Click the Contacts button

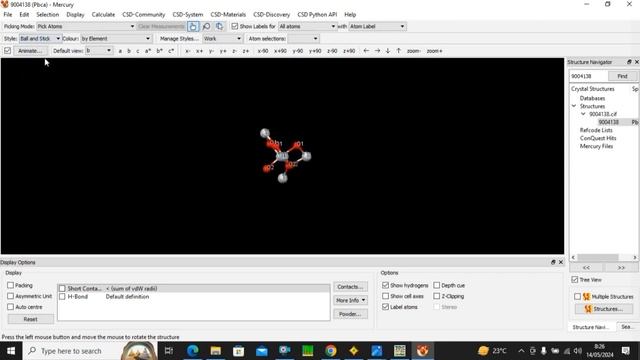(x=350, y=287)
